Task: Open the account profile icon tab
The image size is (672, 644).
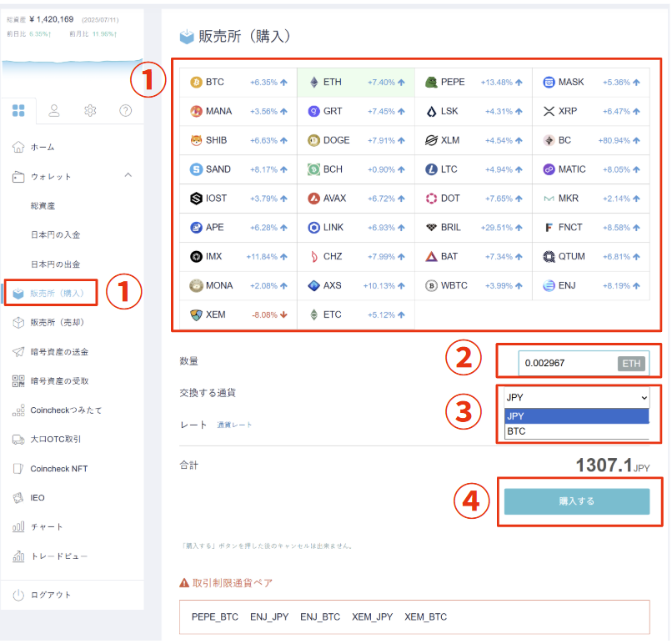Action: pos(54,111)
